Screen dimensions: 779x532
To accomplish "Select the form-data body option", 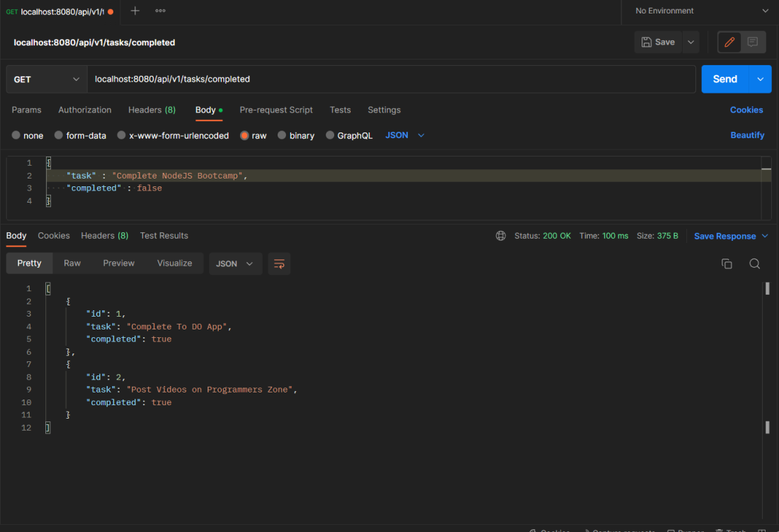I will point(80,135).
